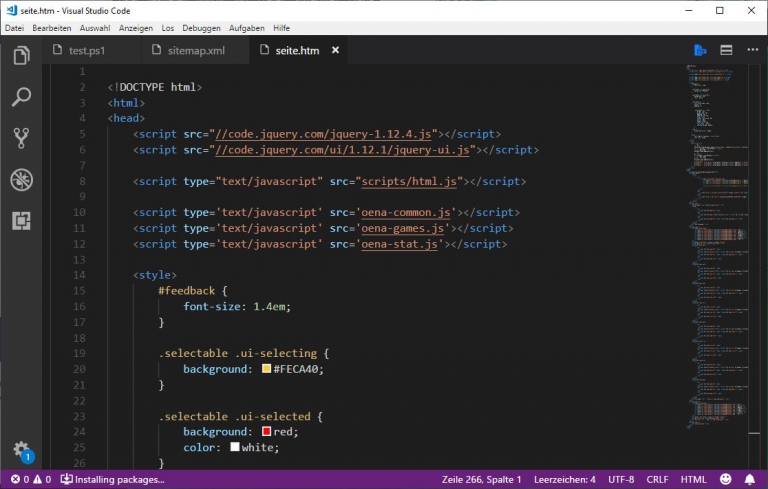Image resolution: width=768 pixels, height=489 pixels.
Task: Click the Visual Studio Code logo in title bar
Action: (x=11, y=10)
